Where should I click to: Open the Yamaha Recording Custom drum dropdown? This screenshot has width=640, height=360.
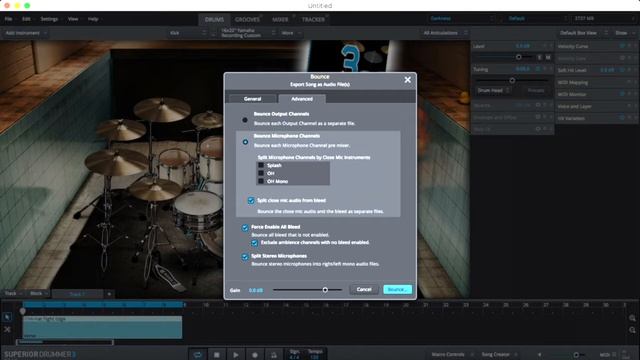[x=248, y=33]
